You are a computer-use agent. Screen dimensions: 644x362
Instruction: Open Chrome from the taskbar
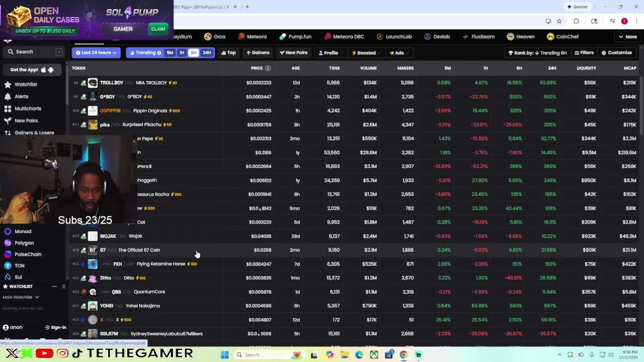tap(404, 355)
